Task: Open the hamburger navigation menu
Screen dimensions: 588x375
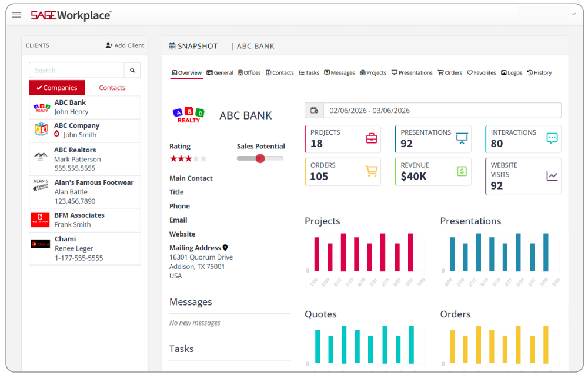Action: (x=16, y=15)
